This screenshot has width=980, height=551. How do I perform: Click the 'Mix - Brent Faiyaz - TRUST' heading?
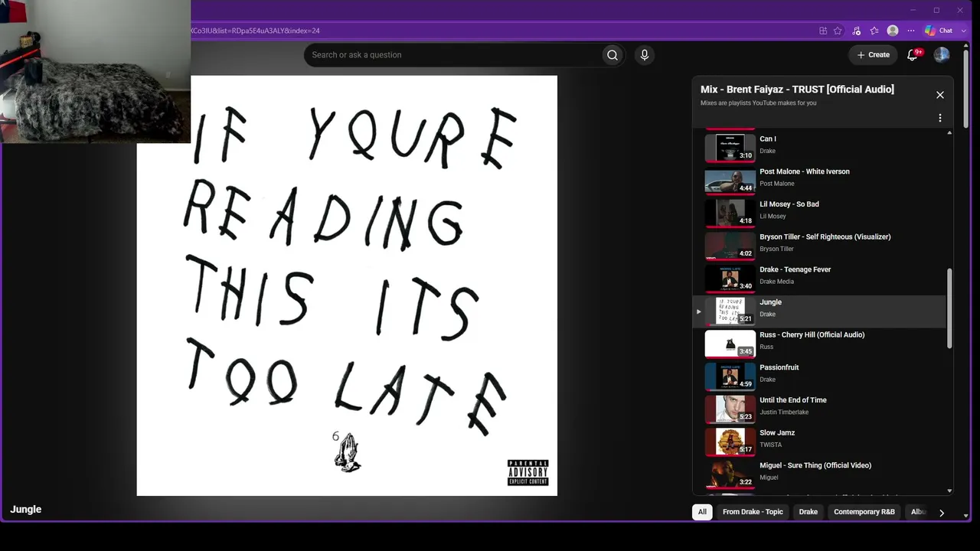coord(797,90)
